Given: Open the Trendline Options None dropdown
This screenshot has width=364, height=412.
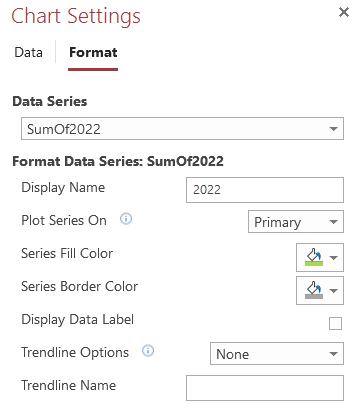Looking at the screenshot, I should [277, 354].
